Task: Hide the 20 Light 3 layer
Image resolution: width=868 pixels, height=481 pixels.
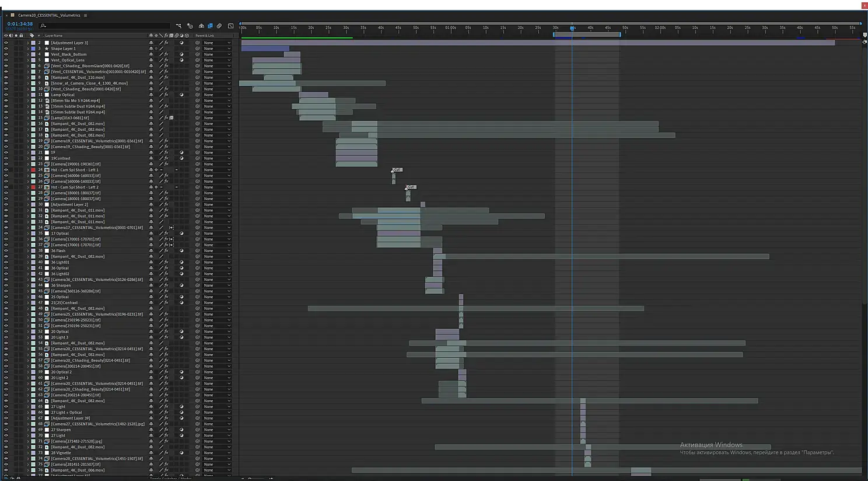Action: point(6,337)
